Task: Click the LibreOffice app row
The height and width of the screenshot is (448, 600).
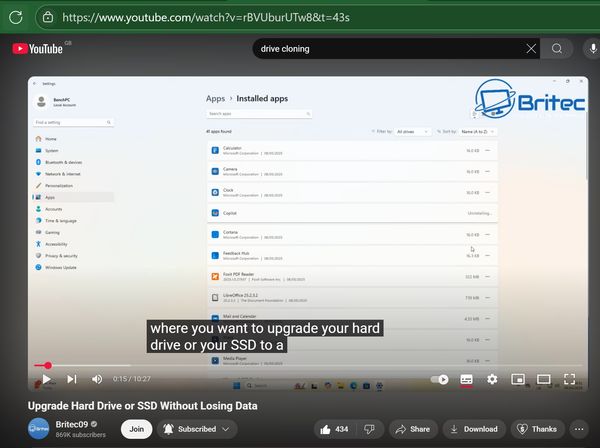Action: pyautogui.click(x=352, y=298)
